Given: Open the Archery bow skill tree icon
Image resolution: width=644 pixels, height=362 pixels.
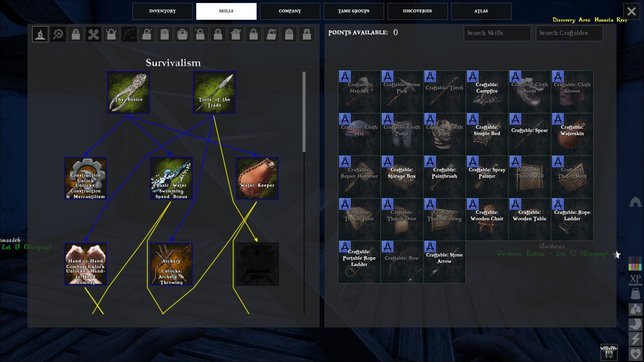Looking at the screenshot, I should (129, 34).
